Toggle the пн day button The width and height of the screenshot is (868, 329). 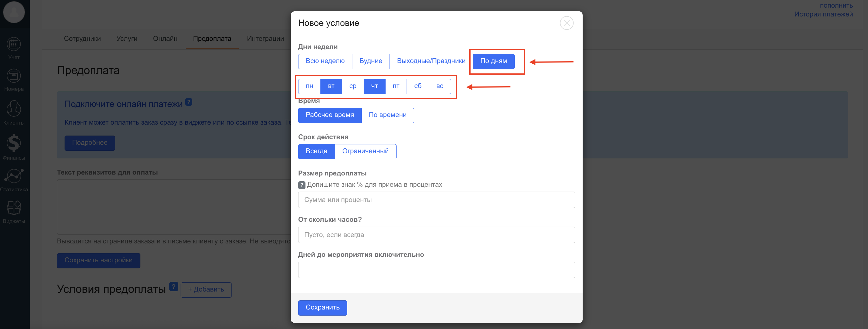[x=309, y=86]
